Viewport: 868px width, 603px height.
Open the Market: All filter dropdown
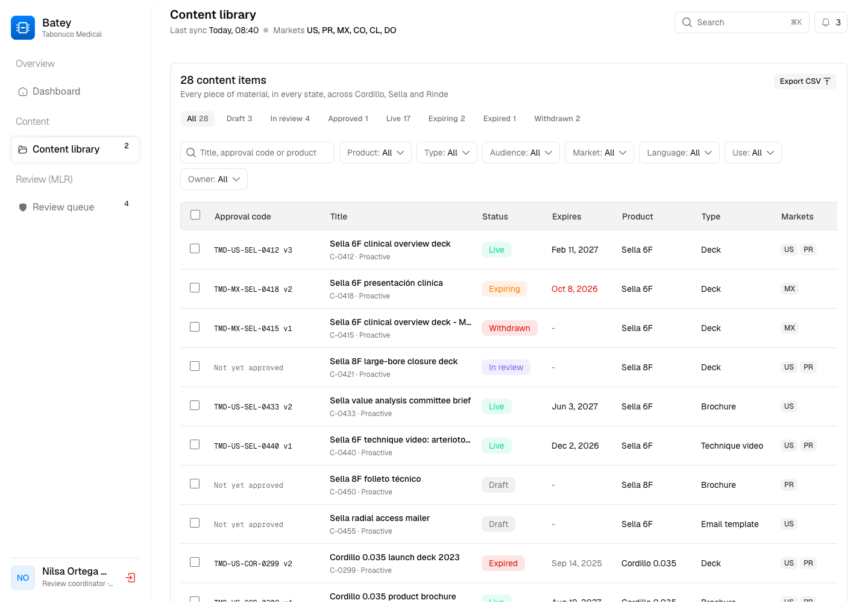600,153
